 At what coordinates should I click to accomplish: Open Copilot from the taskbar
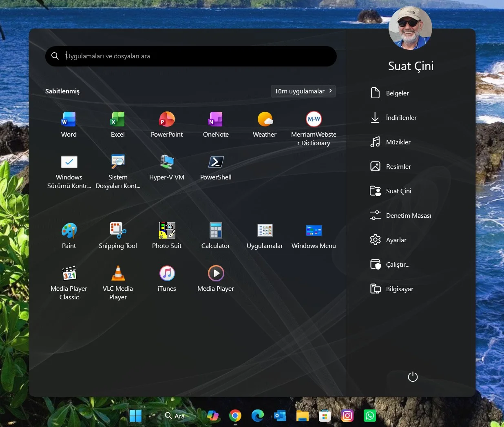tap(212, 416)
